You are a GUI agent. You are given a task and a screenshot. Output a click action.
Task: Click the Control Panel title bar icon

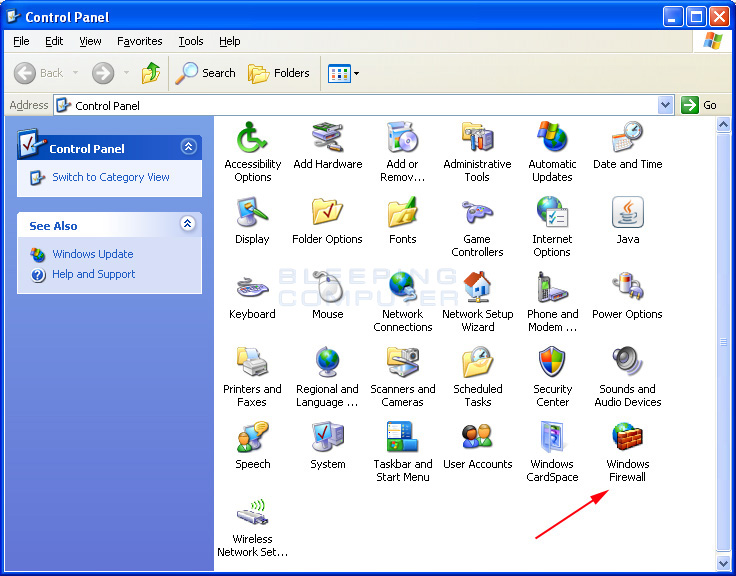pos(14,17)
